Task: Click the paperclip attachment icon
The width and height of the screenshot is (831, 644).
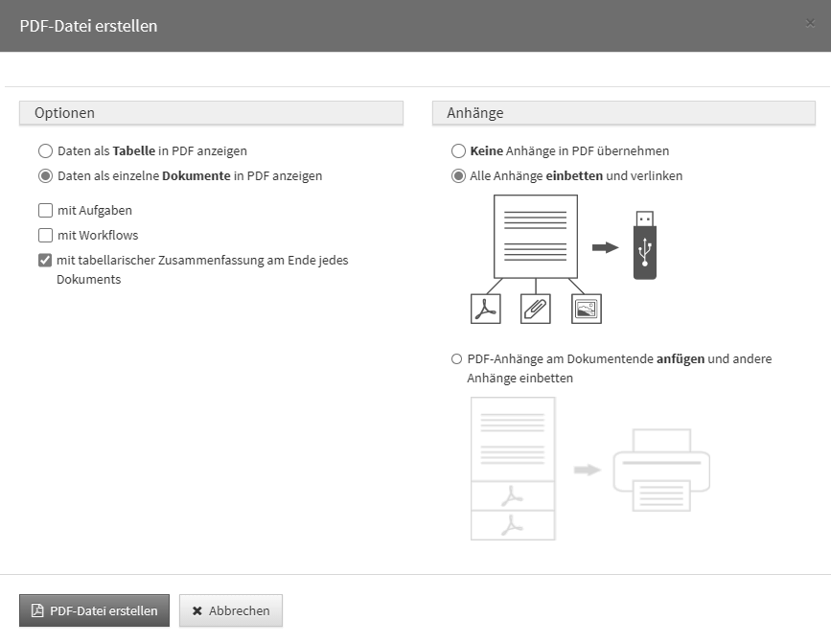Action: (x=536, y=309)
